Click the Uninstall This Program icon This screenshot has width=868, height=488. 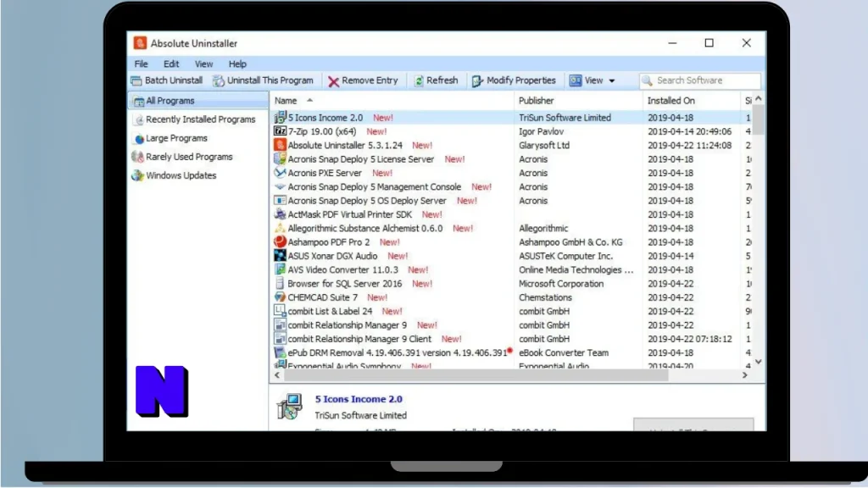pos(219,80)
